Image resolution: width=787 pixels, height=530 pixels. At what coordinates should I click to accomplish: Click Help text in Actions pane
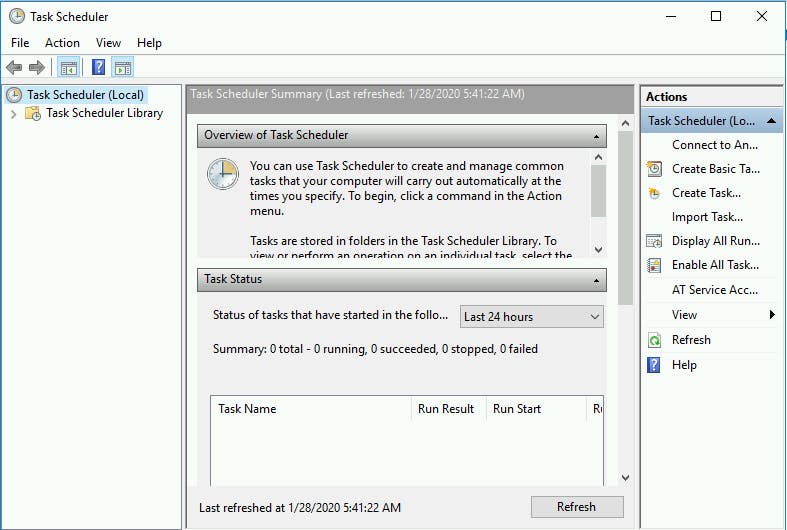click(684, 365)
